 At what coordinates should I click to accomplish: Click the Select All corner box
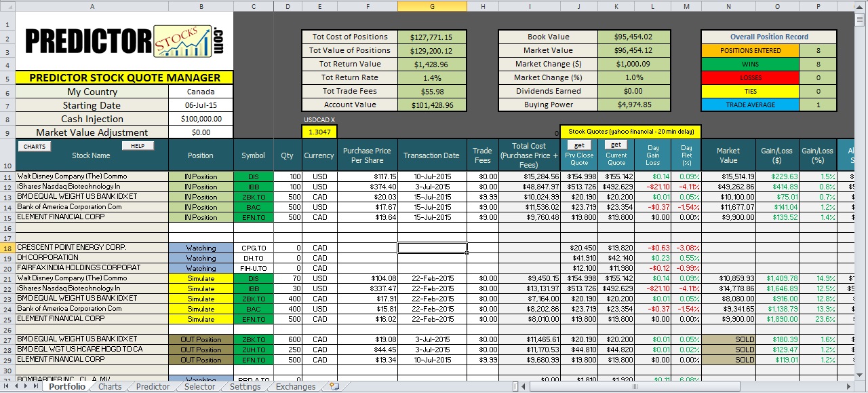click(x=7, y=6)
